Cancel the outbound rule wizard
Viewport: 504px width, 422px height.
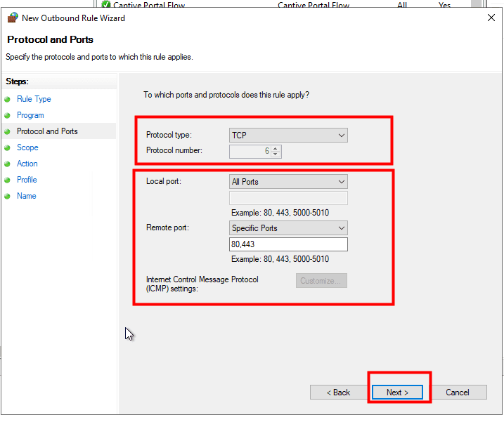457,393
